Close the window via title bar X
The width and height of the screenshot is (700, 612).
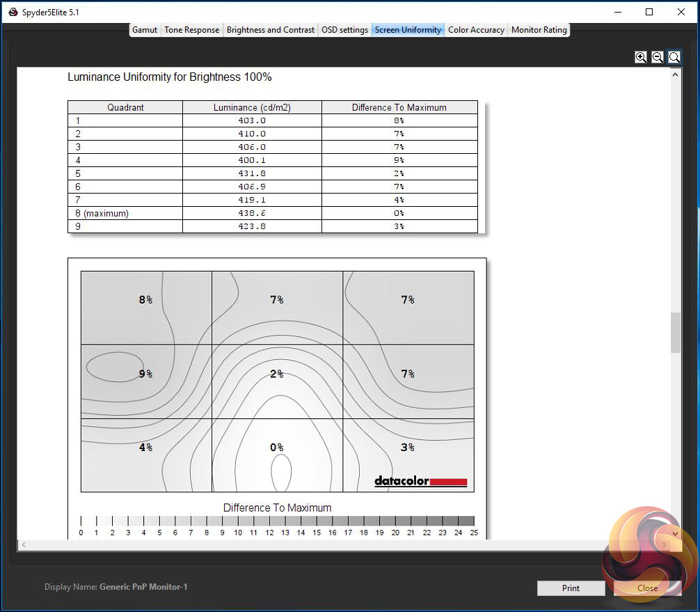(x=681, y=12)
